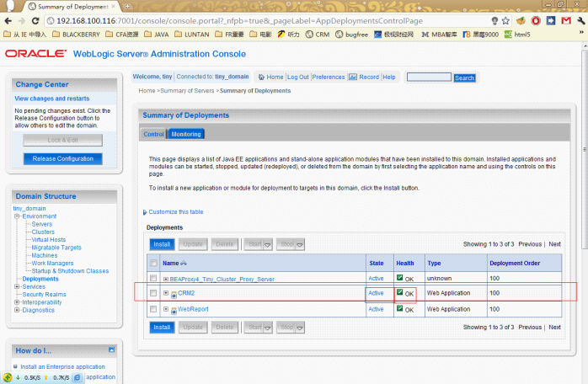588x384 pixels.
Task: Check the CRM2 row checkbox
Action: coord(153,293)
